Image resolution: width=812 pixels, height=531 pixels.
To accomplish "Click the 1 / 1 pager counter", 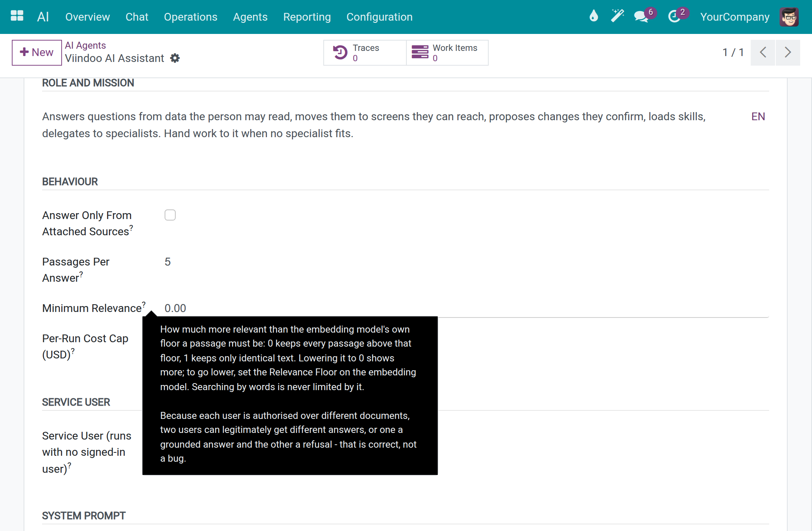I will (x=733, y=52).
